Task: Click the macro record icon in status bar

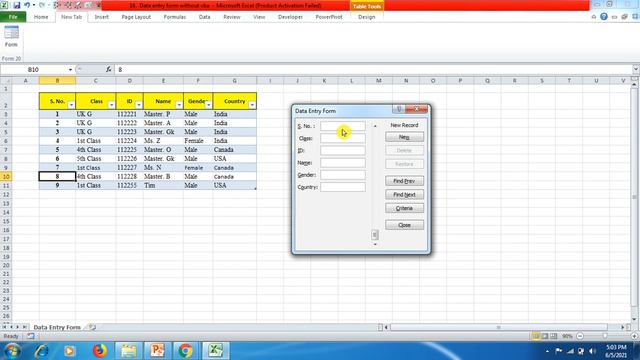Action: [x=31, y=336]
